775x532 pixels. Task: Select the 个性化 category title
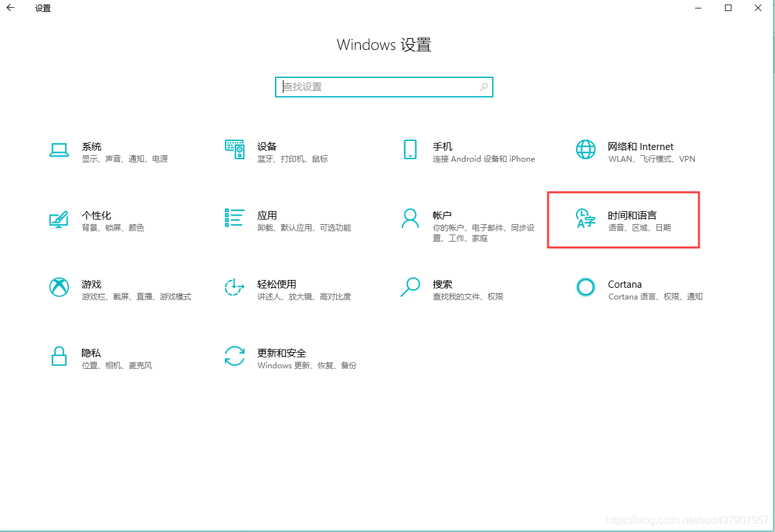[x=96, y=216]
